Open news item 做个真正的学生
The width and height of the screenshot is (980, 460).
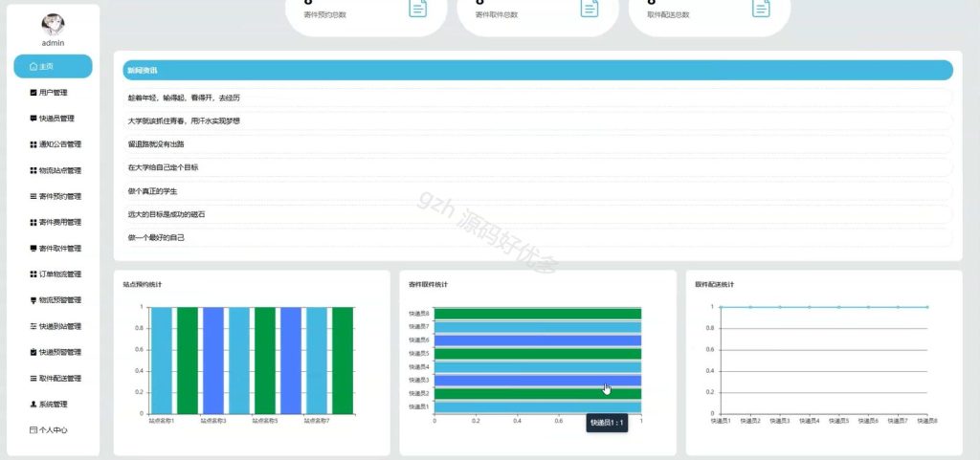[538, 191]
